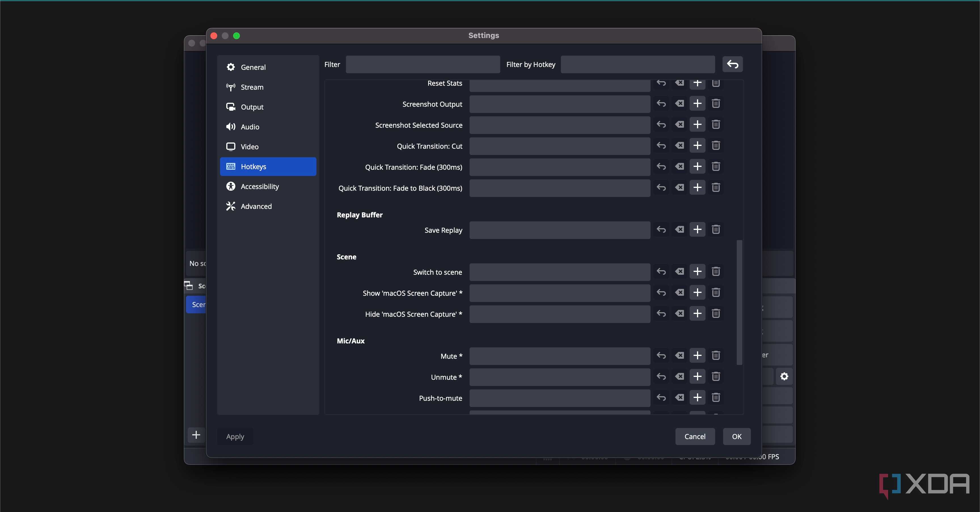Add hotkey for Quick Transition: Fade (300ms)
The image size is (980, 512).
pyautogui.click(x=697, y=166)
